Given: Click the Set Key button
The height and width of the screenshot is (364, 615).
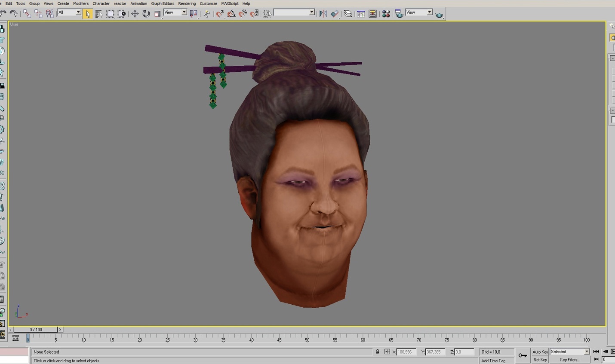Looking at the screenshot, I should 540,360.
